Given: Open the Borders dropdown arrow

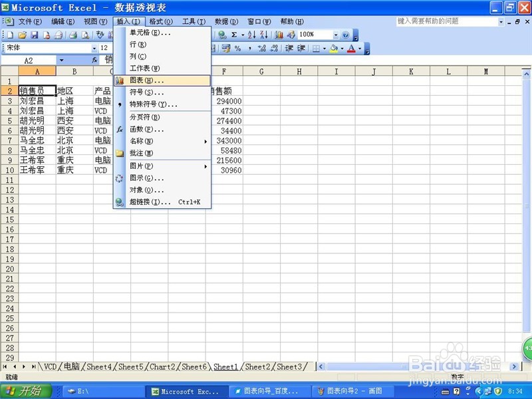Looking at the screenshot, I should click(x=325, y=49).
